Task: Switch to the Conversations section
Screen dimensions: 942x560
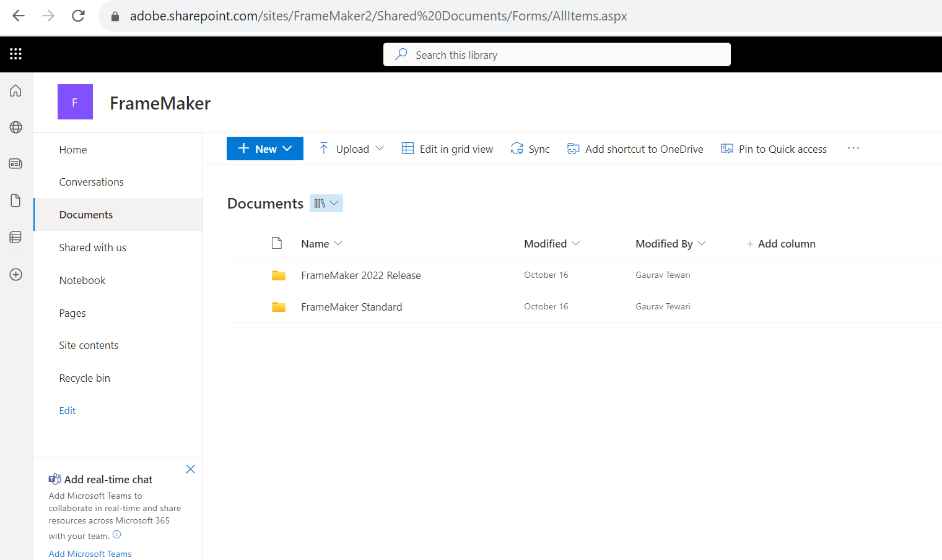Action: point(91,181)
